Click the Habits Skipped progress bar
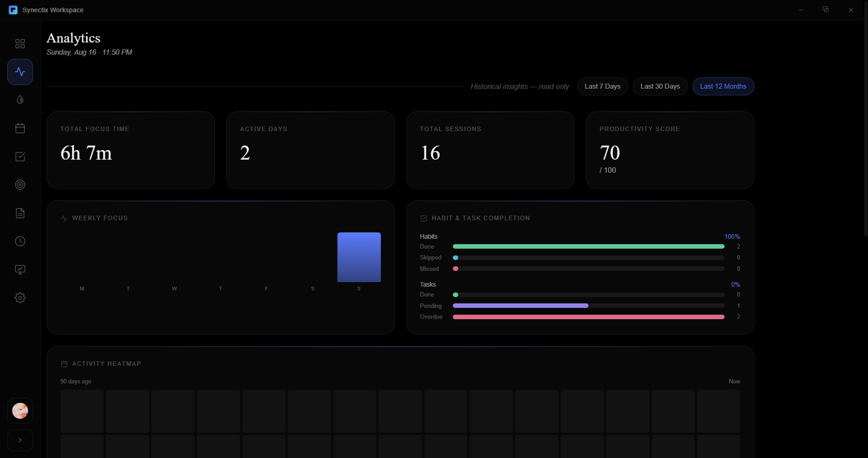868x458 pixels. [x=588, y=258]
